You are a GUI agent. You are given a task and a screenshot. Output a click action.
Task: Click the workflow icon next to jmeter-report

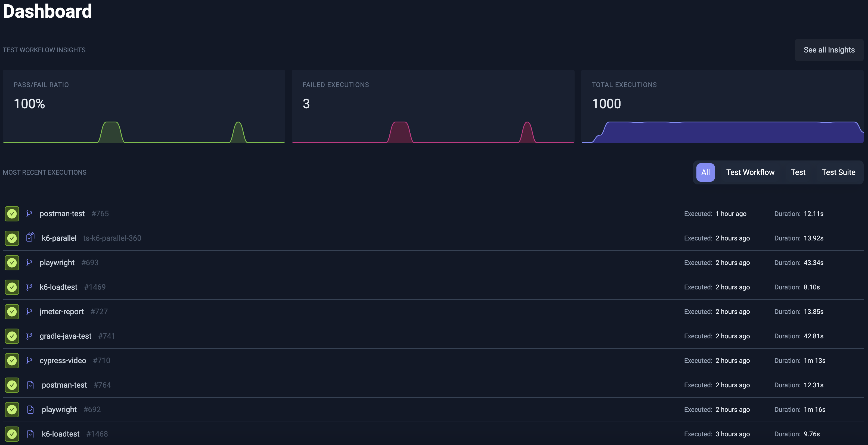point(29,311)
